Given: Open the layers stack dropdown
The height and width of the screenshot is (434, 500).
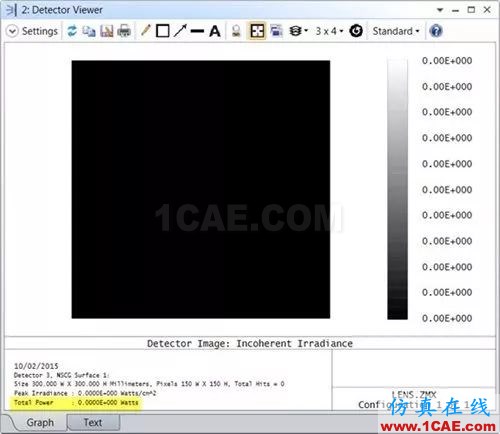Looking at the screenshot, I should pos(298,31).
